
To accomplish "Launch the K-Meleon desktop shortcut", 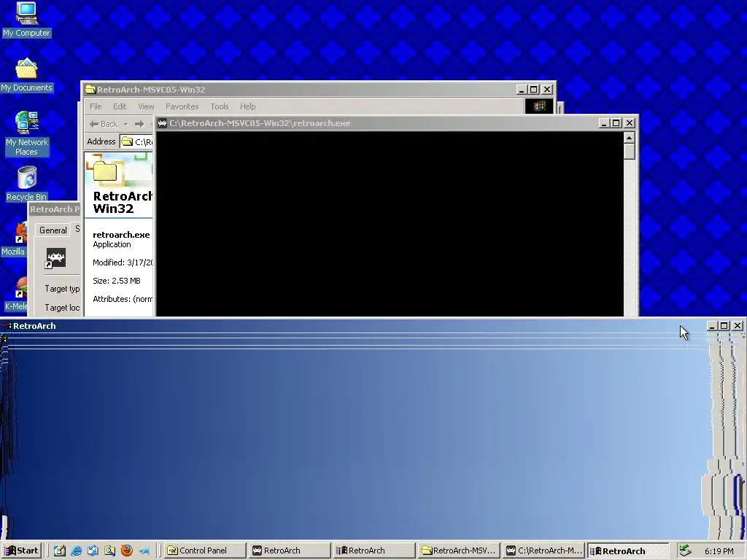I will [15, 294].
